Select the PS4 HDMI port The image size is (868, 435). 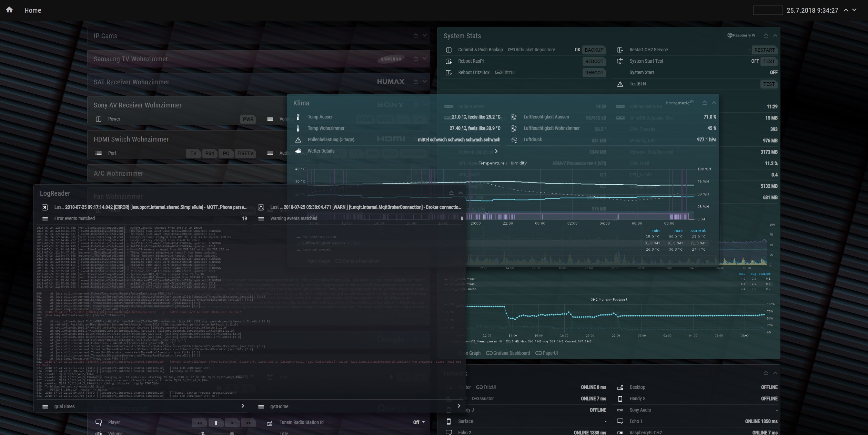[210, 153]
